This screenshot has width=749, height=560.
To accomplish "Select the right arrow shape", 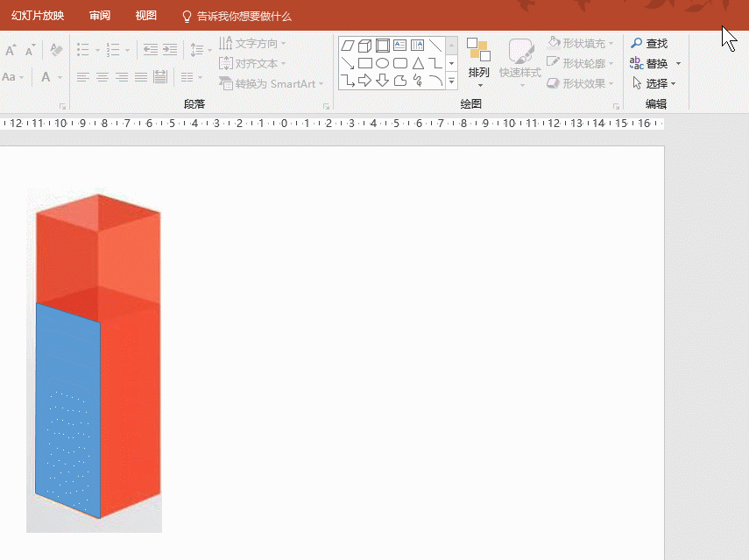I will tap(365, 81).
